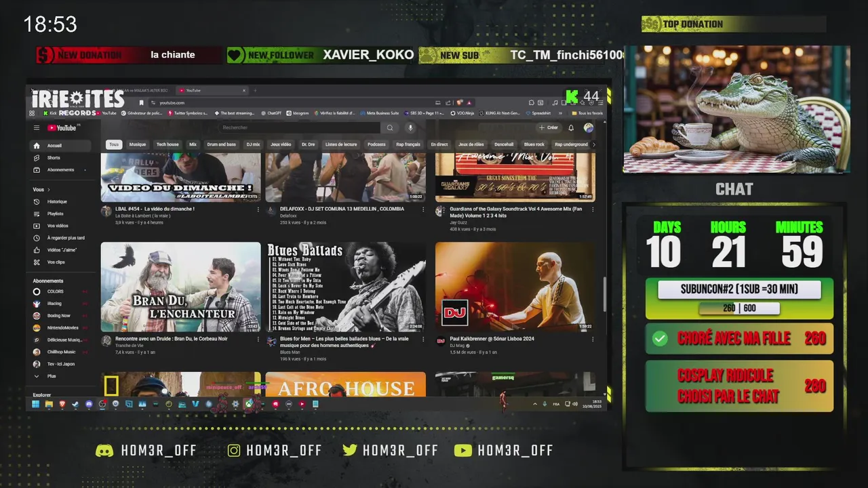
Task: Open the LBAL #454 video title
Action: pyautogui.click(x=155, y=209)
